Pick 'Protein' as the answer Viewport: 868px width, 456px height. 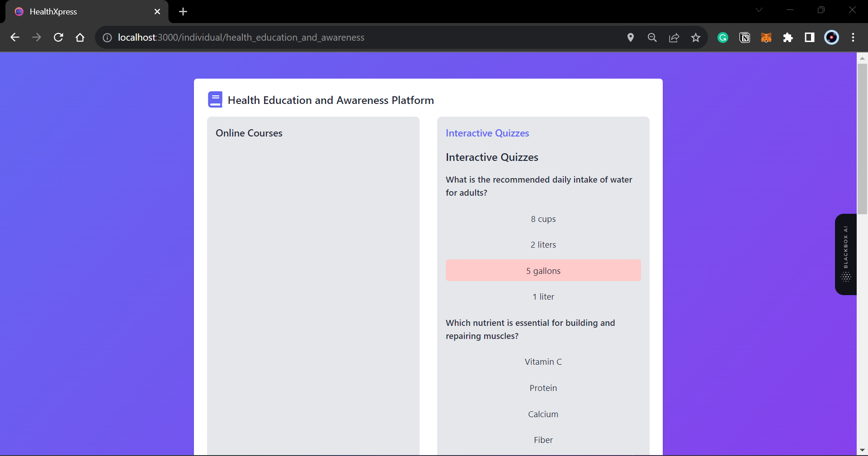click(543, 388)
